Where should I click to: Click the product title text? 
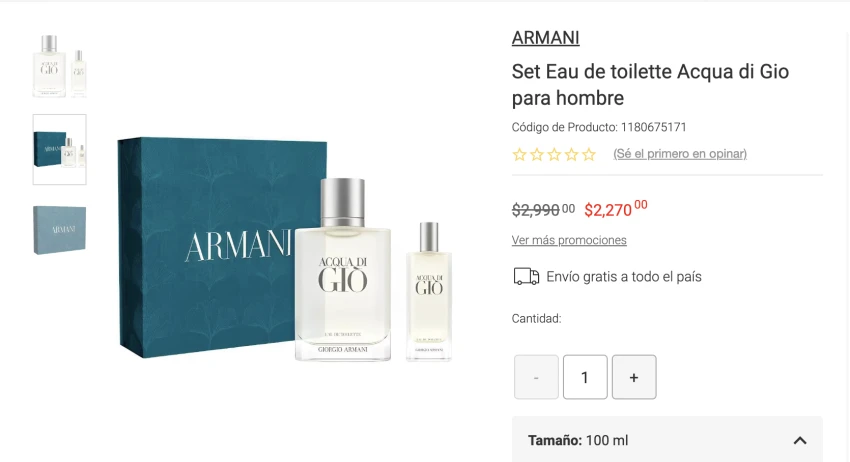pyautogui.click(x=650, y=85)
